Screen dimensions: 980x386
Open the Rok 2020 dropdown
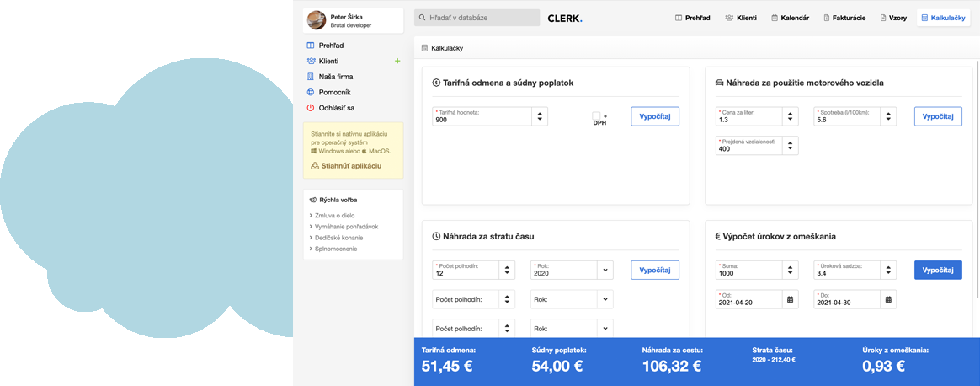point(605,270)
